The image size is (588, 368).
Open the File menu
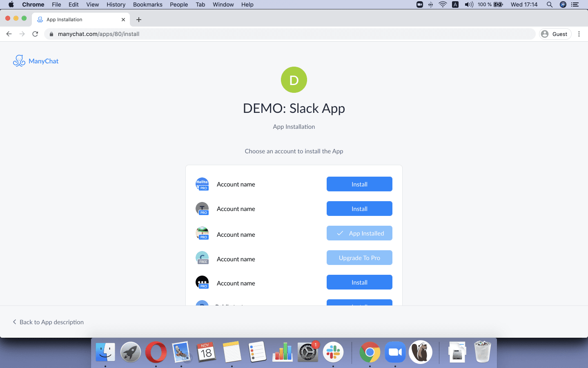[56, 4]
